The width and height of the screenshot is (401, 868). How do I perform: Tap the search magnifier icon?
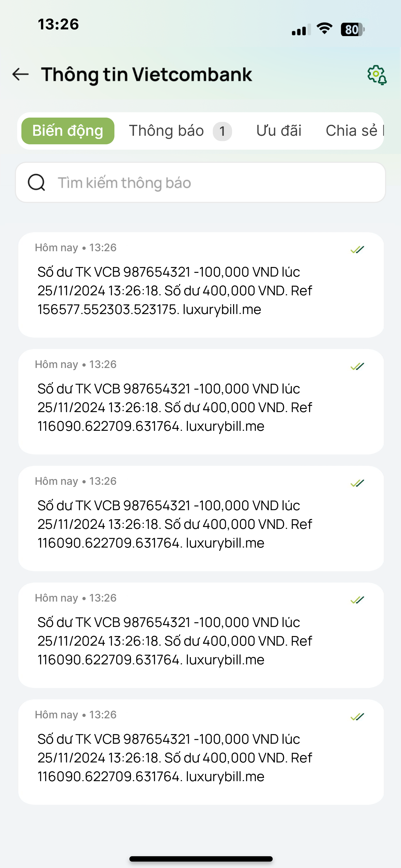pos(36,182)
